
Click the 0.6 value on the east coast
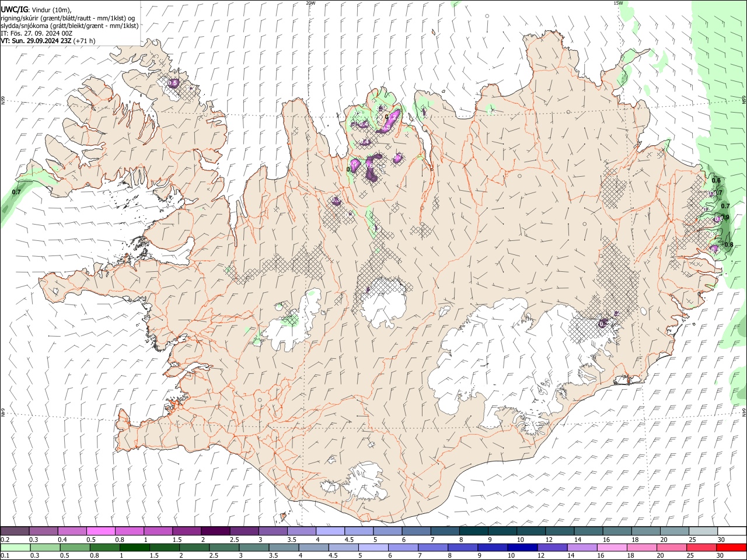(x=716, y=180)
